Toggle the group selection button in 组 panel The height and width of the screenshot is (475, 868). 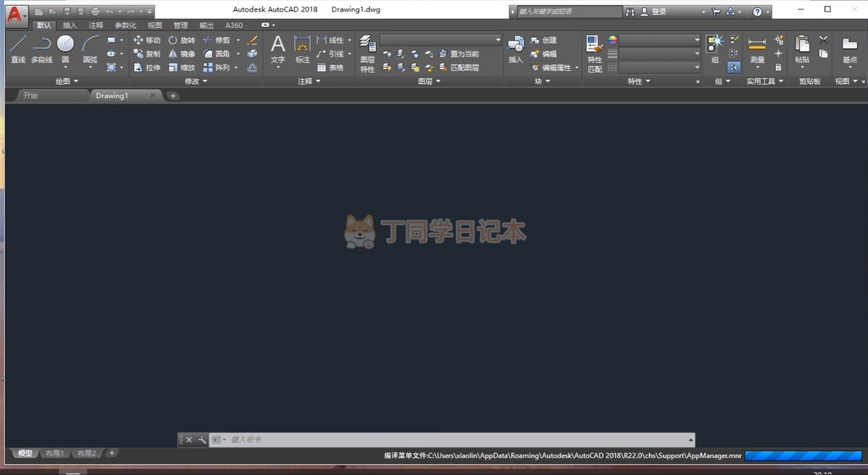734,67
